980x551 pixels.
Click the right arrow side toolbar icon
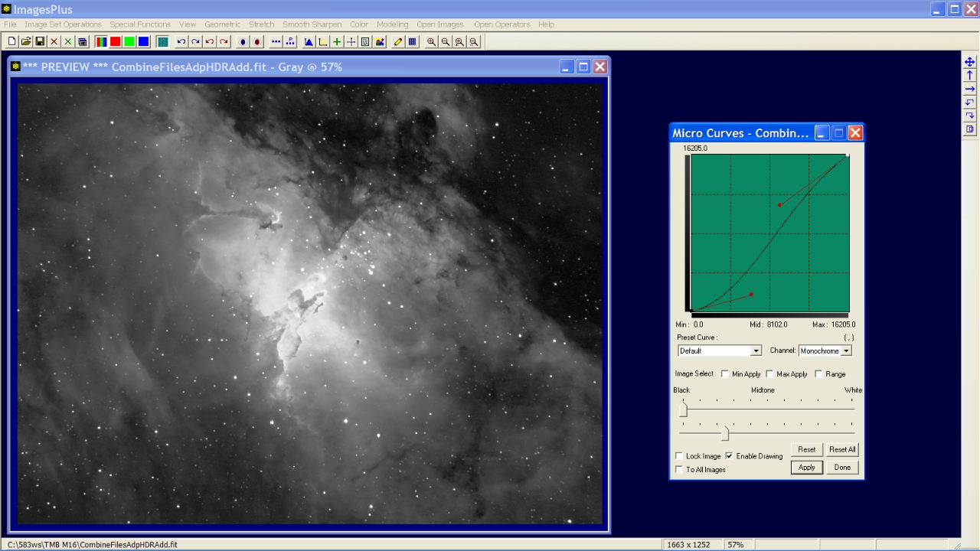969,89
